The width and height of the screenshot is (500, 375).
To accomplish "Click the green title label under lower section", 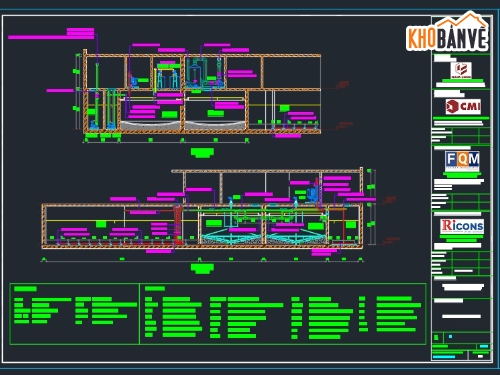I will pyautogui.click(x=202, y=268).
